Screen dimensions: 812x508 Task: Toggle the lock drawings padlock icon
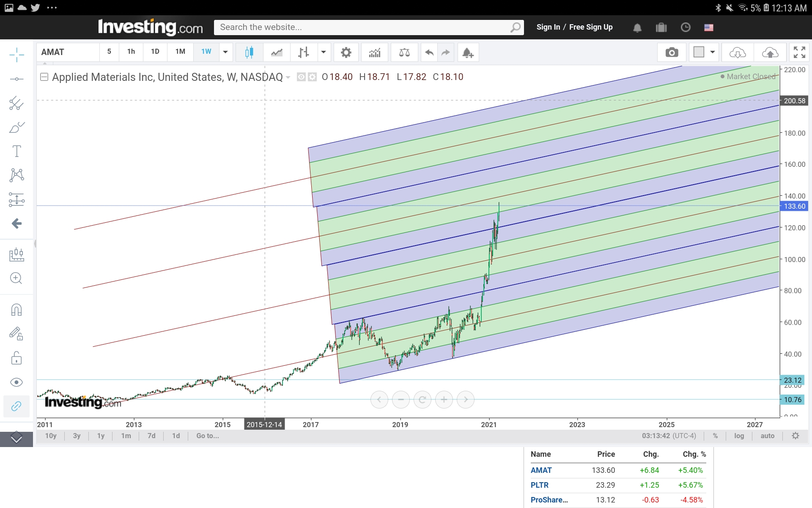[x=16, y=358]
